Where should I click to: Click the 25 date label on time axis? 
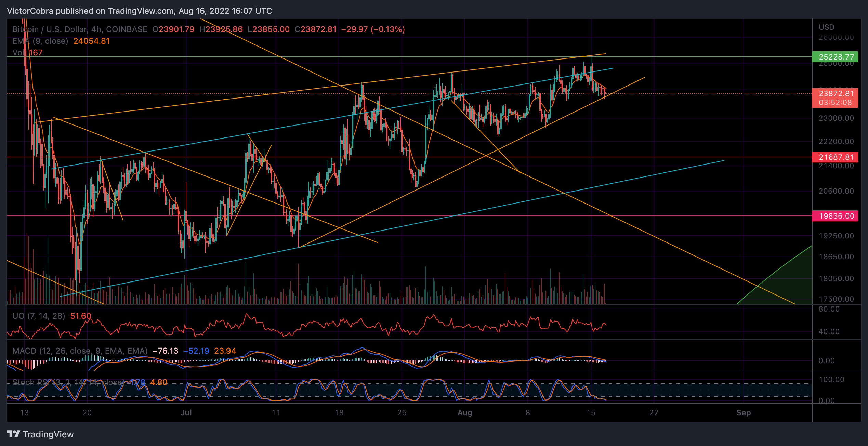click(x=402, y=412)
